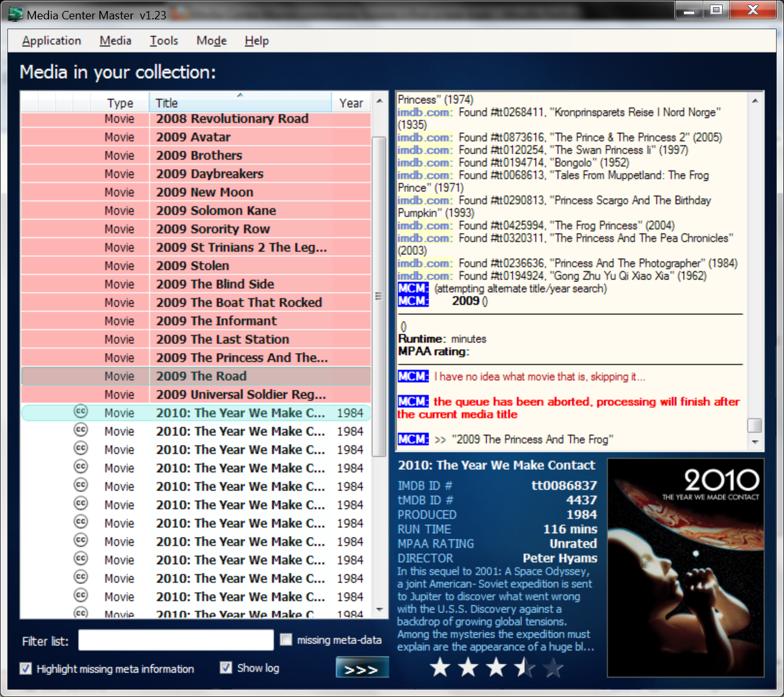Screen dimensions: 784x697
Task: Select the 2009 Sorority Row entry
Action: (196, 229)
